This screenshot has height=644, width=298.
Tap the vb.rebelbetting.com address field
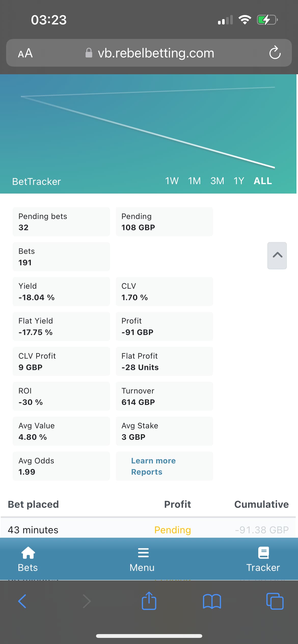(x=155, y=53)
